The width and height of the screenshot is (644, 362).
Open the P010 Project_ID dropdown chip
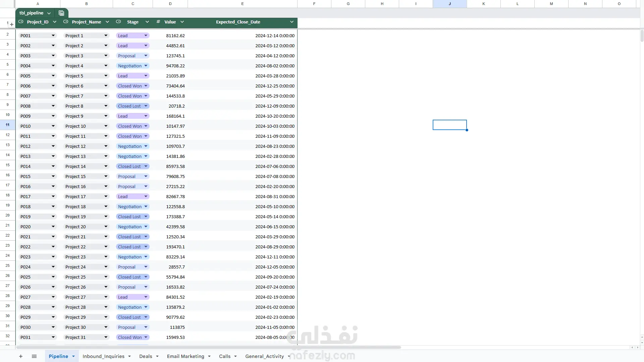coord(38,126)
